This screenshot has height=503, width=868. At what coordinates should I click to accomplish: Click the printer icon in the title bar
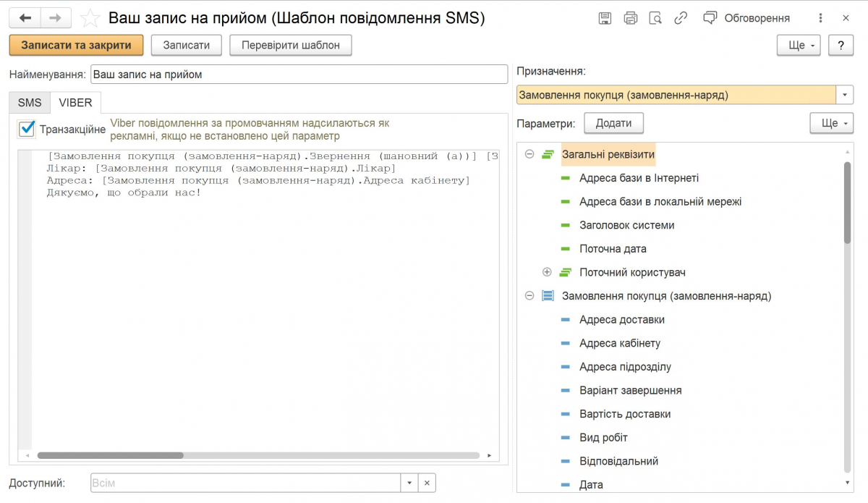pyautogui.click(x=630, y=18)
